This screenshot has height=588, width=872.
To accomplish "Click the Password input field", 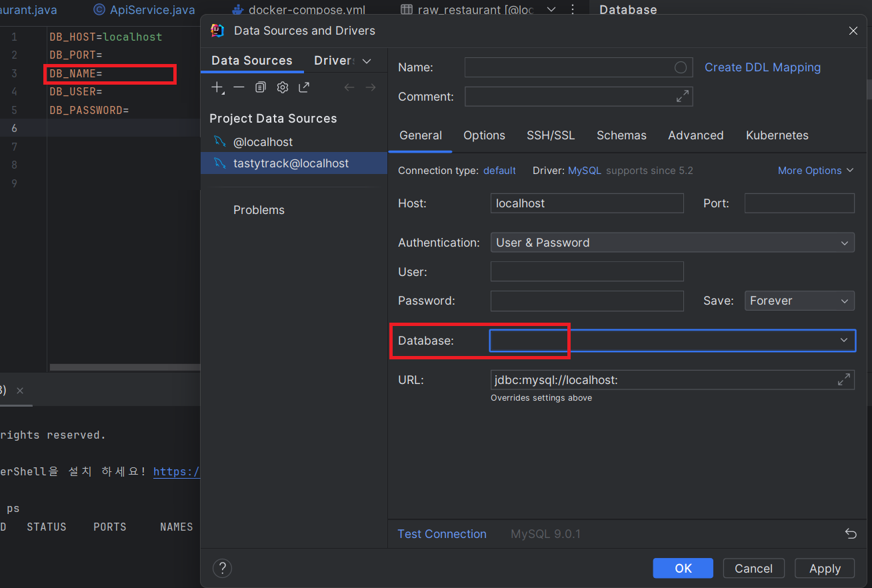I will pos(587,301).
